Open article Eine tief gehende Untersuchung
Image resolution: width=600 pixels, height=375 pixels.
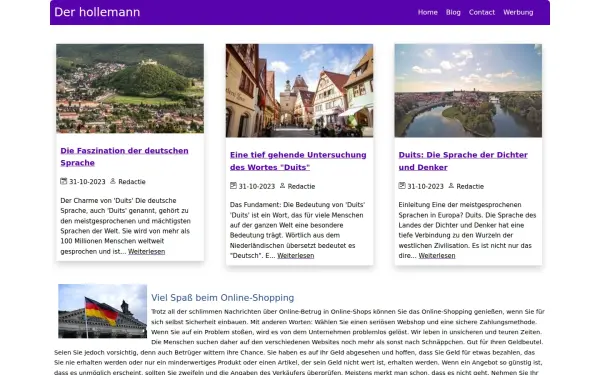click(x=298, y=161)
